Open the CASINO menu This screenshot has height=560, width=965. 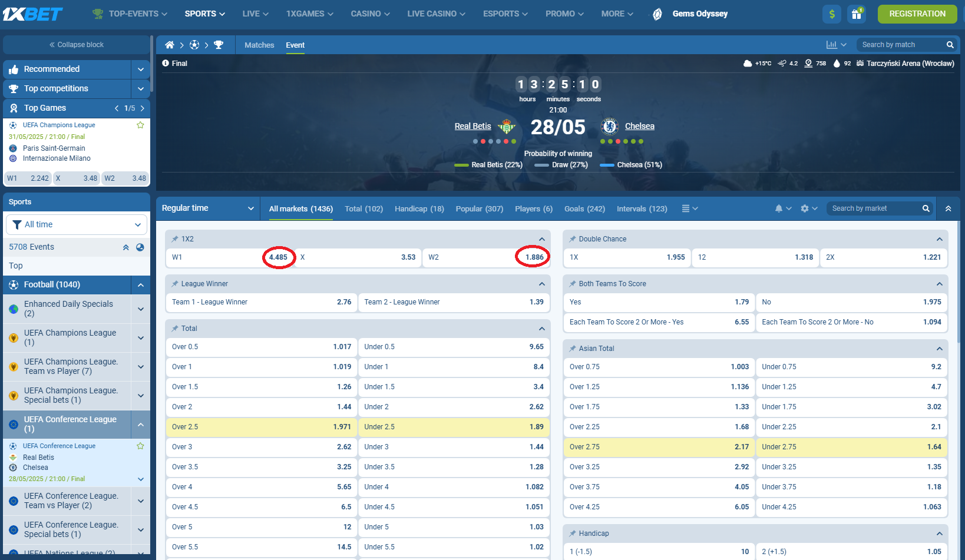(370, 14)
